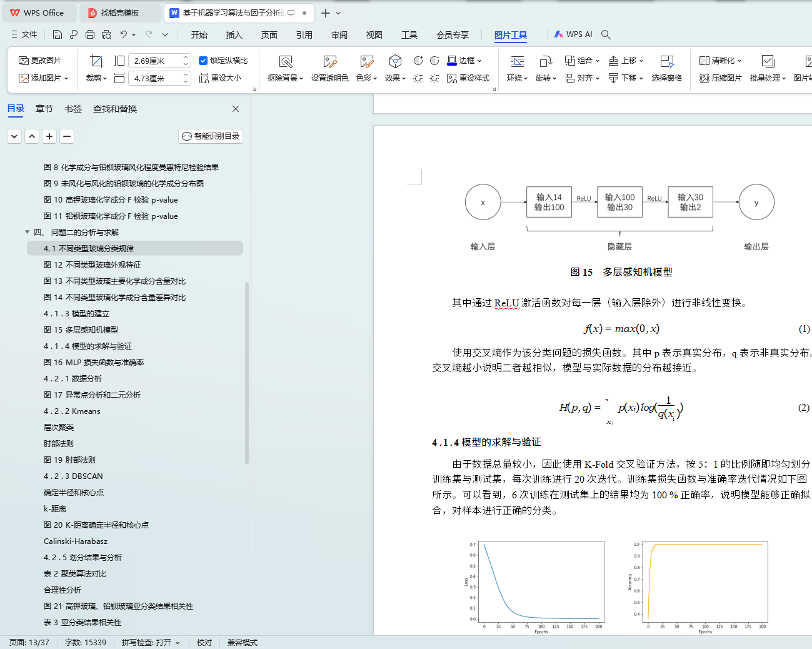Click the WPS Office home tab
Image resolution: width=812 pixels, height=649 pixels.
39,13
